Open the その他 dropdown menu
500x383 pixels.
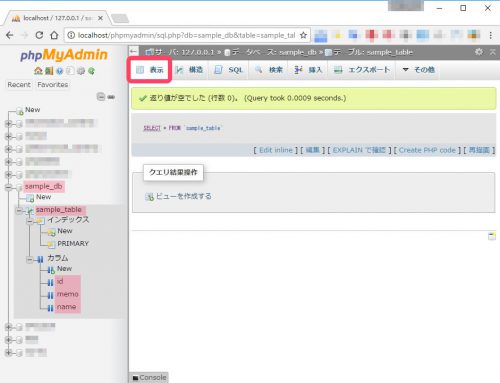tap(418, 70)
